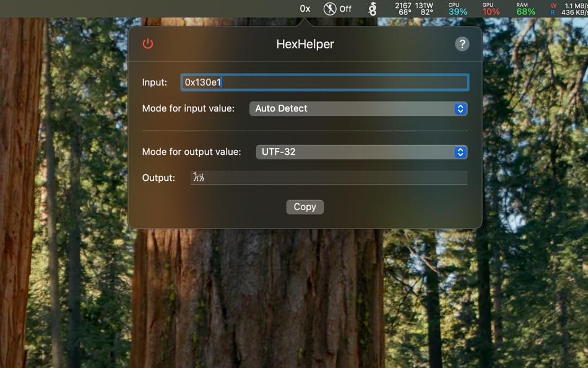
Task: Click the Output field showing the UTF-32 character
Action: coord(329,177)
